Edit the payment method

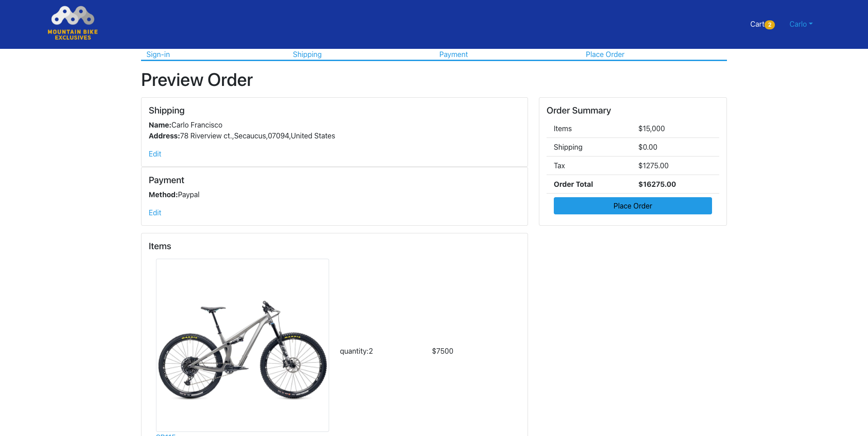pyautogui.click(x=155, y=213)
